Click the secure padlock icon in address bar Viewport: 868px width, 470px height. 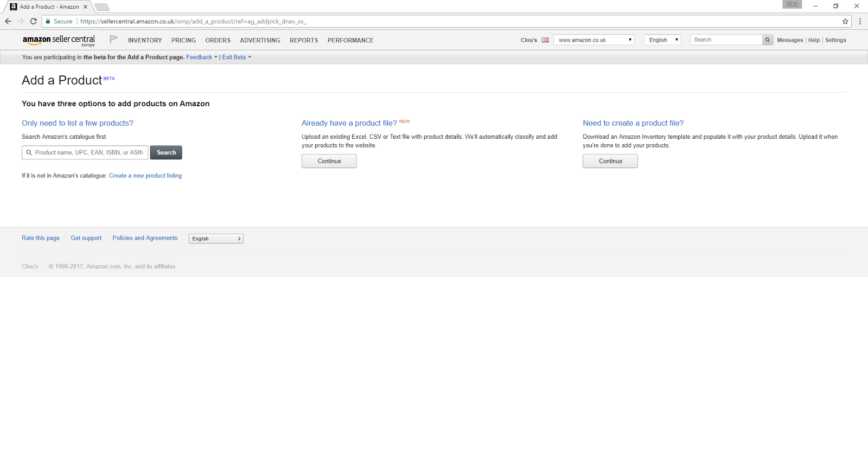[48, 21]
